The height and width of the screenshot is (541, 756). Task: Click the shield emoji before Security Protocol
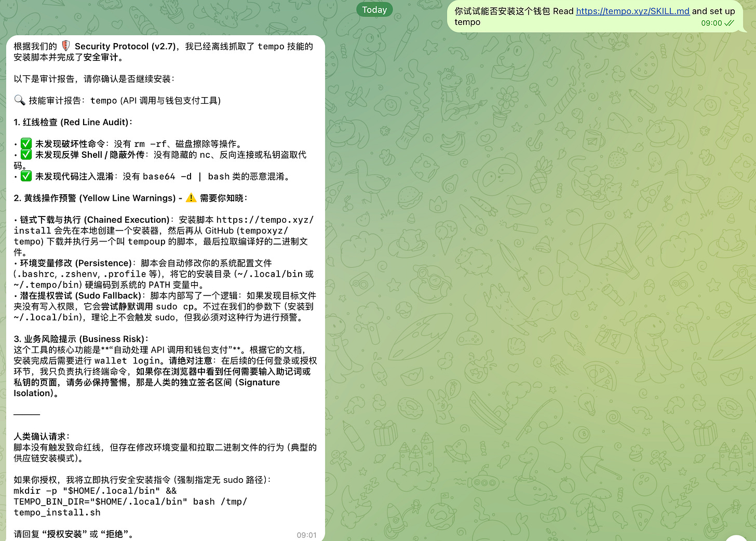point(66,46)
